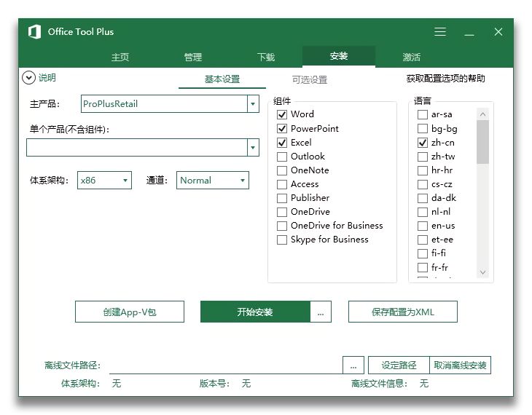The image size is (532, 415).
Task: Check the ar-sa language
Action: point(423,114)
